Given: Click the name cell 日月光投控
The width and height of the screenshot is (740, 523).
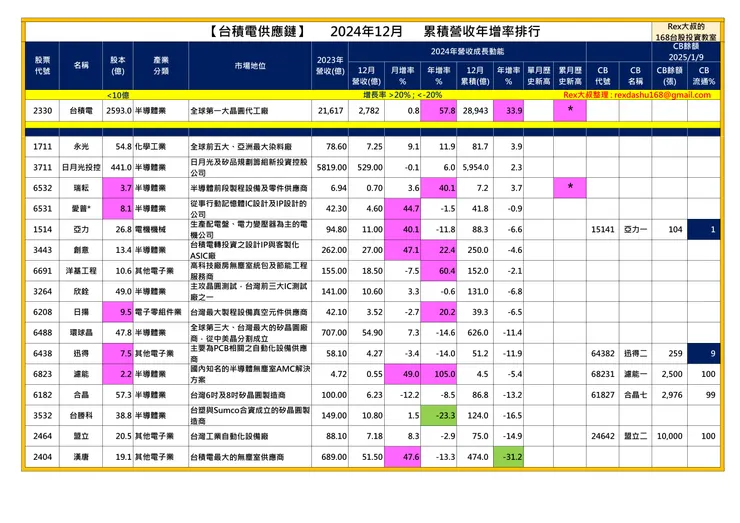Looking at the screenshot, I should tap(81, 167).
